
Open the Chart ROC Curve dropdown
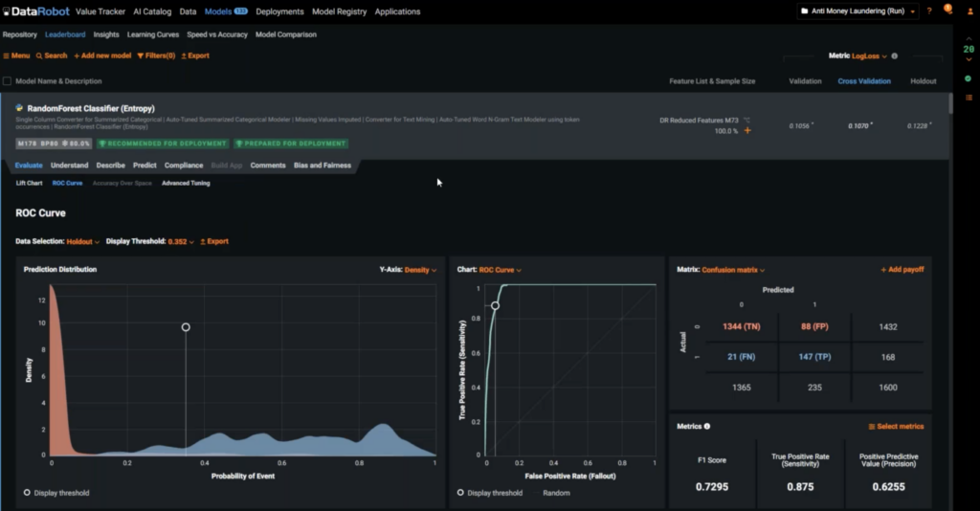tap(500, 270)
